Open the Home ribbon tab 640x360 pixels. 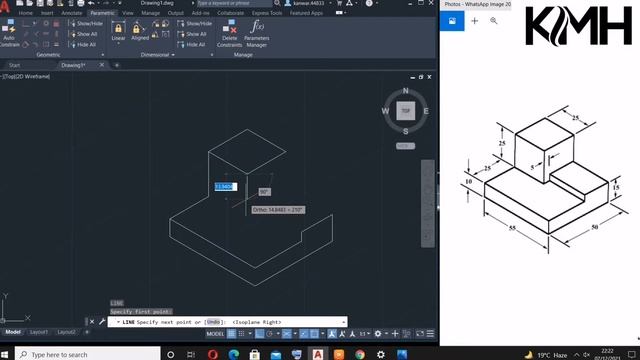tap(26, 13)
